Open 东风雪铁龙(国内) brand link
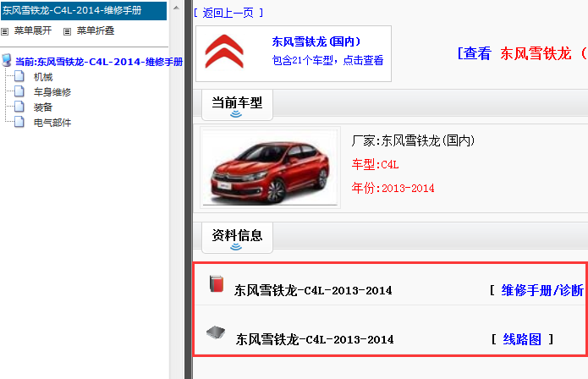The image size is (588, 379). [x=316, y=41]
